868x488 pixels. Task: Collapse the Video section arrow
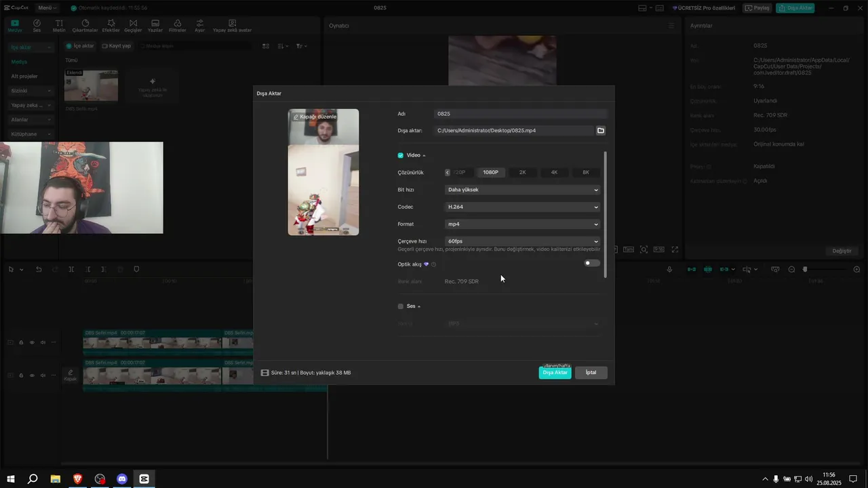click(425, 155)
